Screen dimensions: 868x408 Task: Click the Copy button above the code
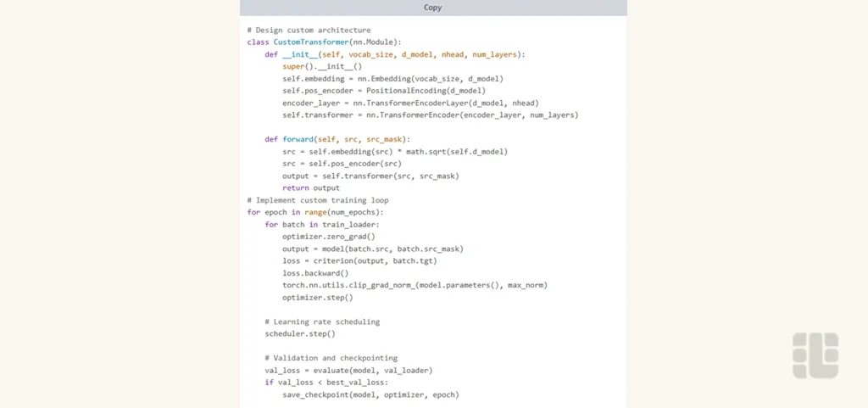432,8
